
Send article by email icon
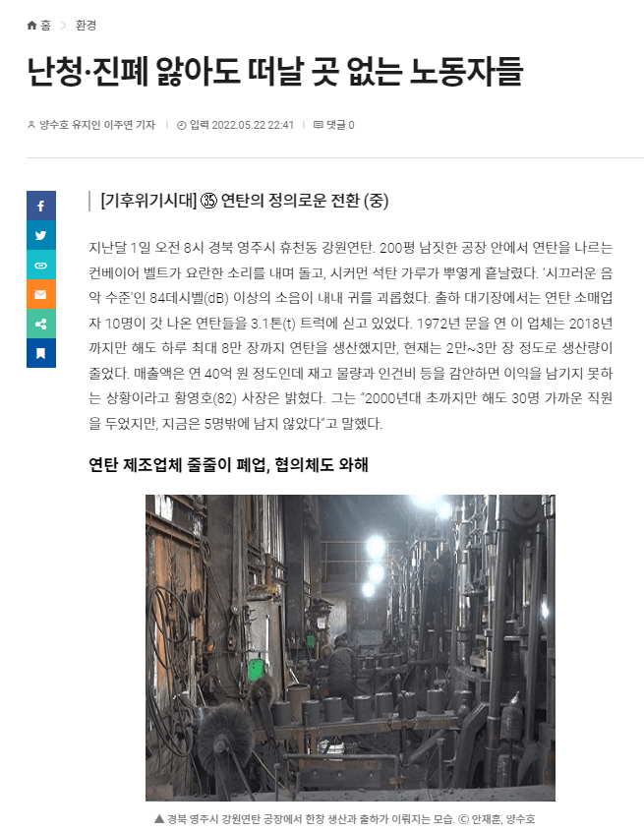[41, 294]
